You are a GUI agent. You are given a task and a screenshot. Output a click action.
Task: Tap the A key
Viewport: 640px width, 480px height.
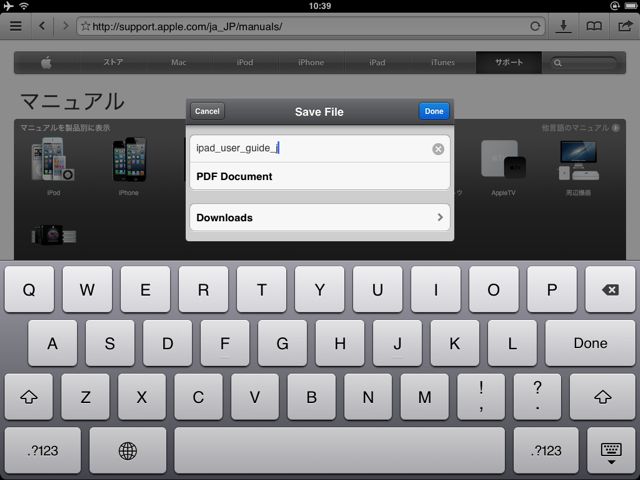[x=52, y=343]
